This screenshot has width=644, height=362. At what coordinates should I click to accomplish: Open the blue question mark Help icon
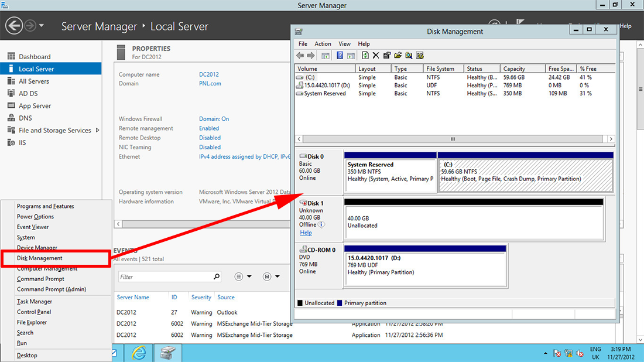[x=340, y=56]
